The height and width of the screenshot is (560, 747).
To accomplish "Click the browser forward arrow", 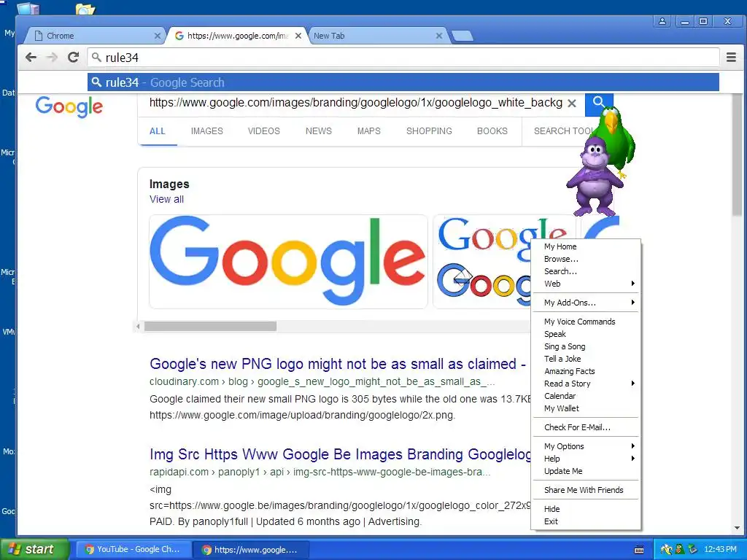I will coord(52,58).
